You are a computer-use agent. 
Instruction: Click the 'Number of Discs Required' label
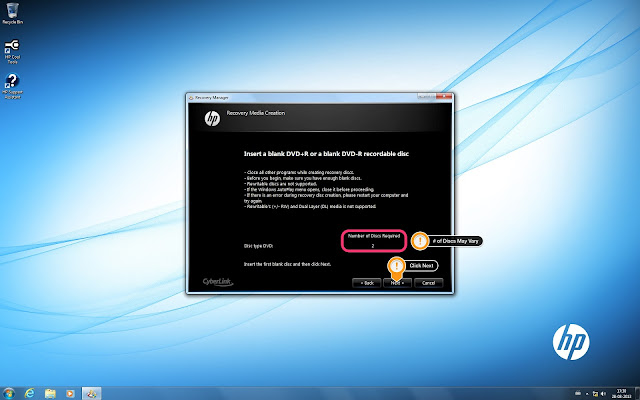click(373, 236)
